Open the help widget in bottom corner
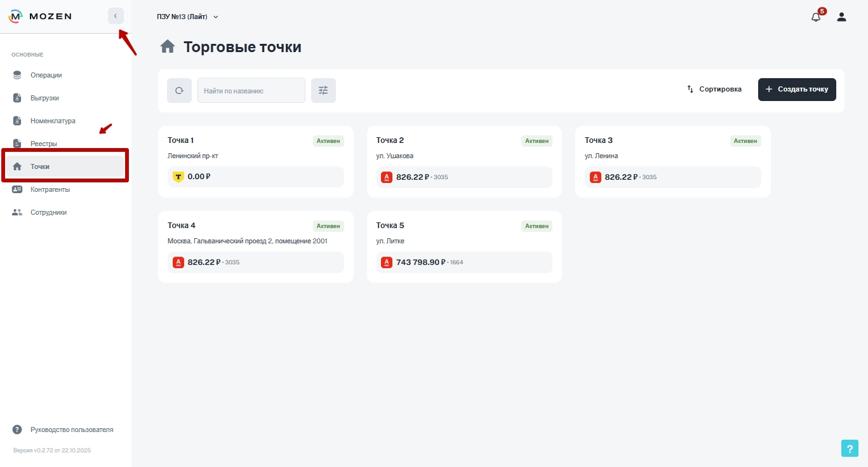 (x=850, y=448)
